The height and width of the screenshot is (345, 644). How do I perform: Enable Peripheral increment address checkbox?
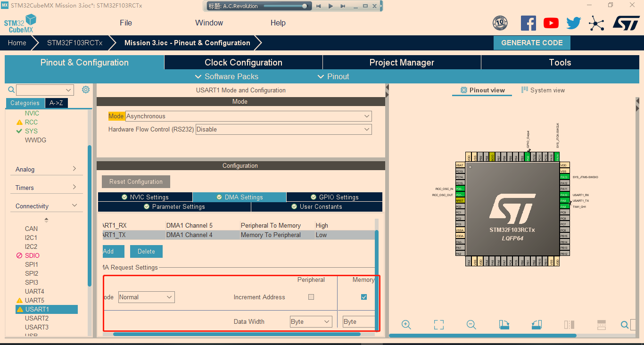[311, 297]
